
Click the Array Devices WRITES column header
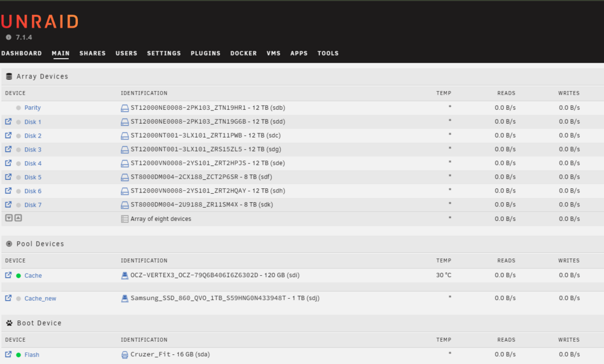[x=569, y=93]
